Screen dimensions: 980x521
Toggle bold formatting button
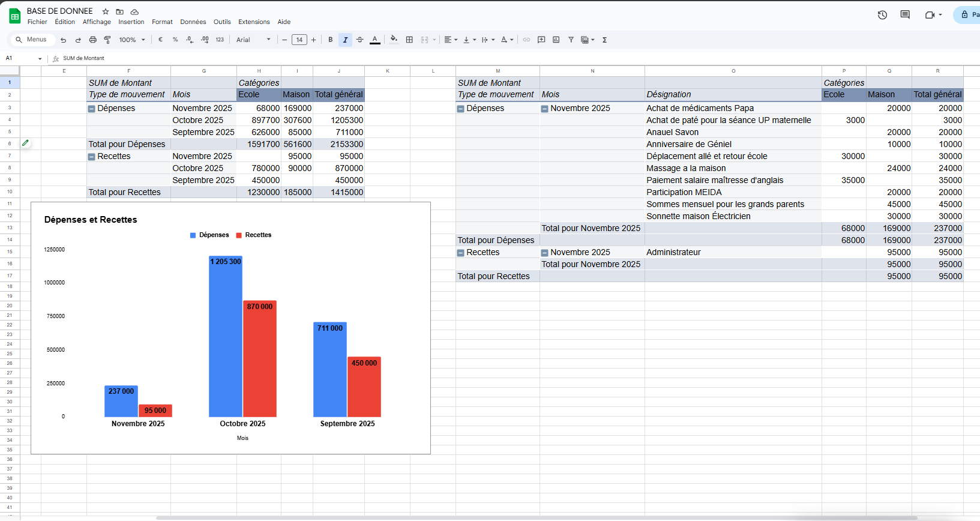point(330,40)
